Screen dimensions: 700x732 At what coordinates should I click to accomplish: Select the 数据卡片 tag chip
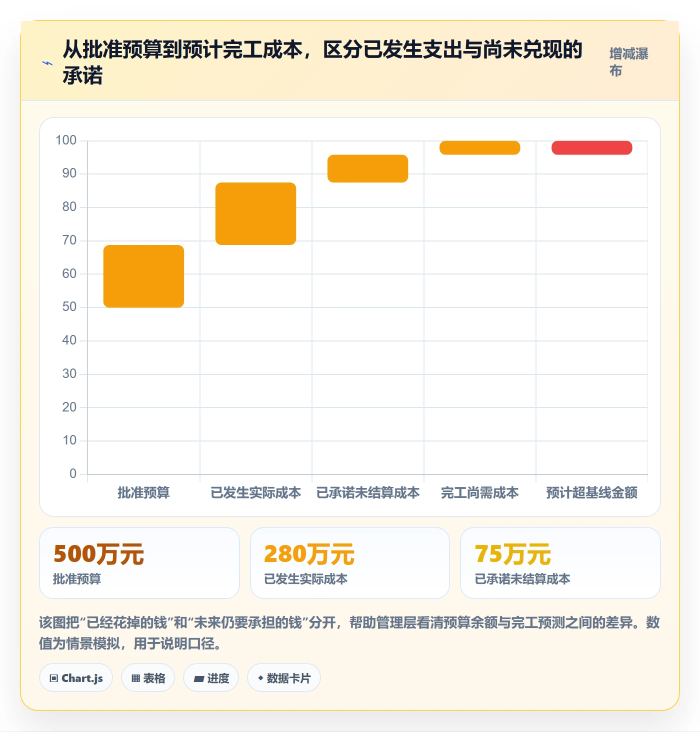(284, 678)
